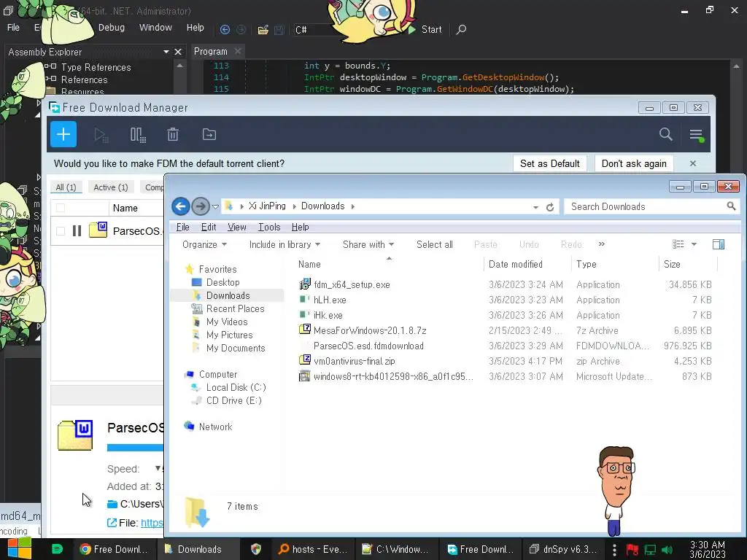This screenshot has width=747, height=560.
Task: Open the Explorer Tools menu
Action: [269, 227]
